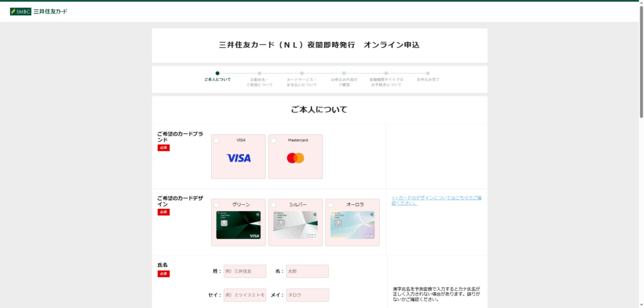Click the ご希望のカードデザイン label
This screenshot has width=644, height=308.
(x=180, y=201)
